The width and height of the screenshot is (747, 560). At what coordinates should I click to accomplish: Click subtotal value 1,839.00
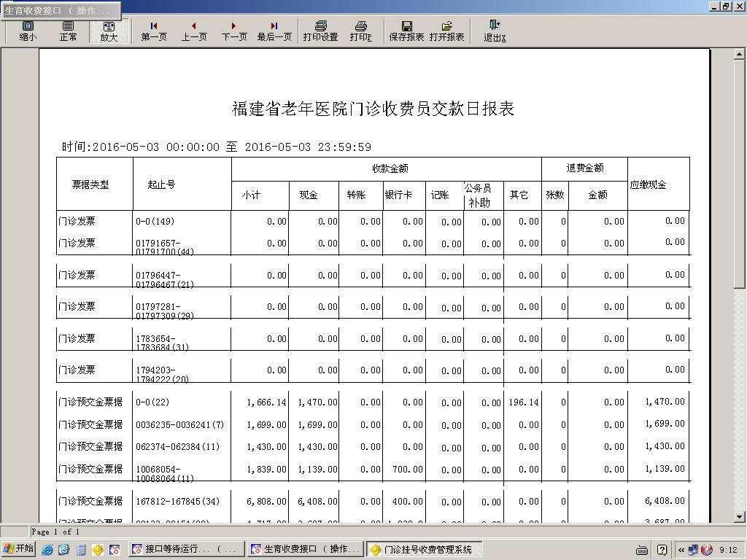tap(266, 469)
